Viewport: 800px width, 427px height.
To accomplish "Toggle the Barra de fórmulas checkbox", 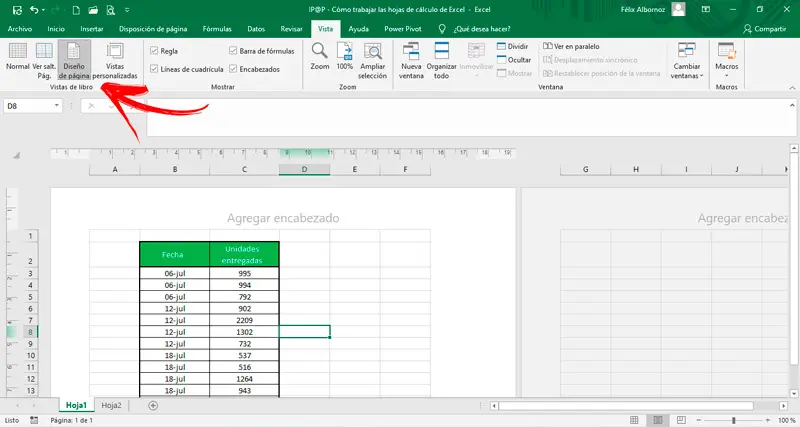I will point(233,51).
